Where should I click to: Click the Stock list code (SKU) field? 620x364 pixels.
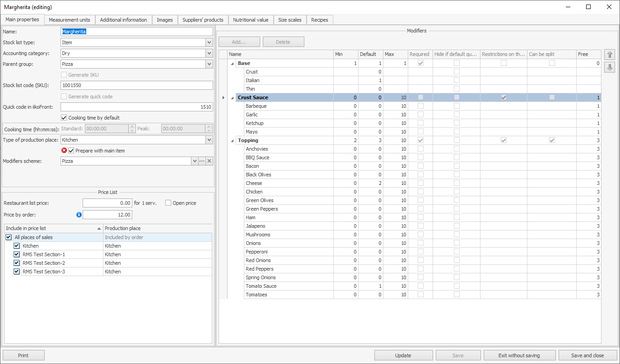pos(136,85)
